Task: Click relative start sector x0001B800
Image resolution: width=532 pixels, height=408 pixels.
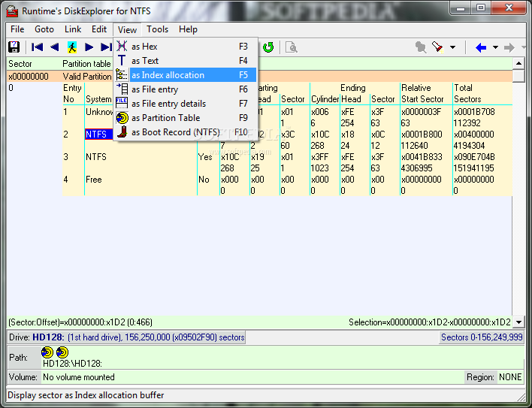Action: tap(422, 134)
